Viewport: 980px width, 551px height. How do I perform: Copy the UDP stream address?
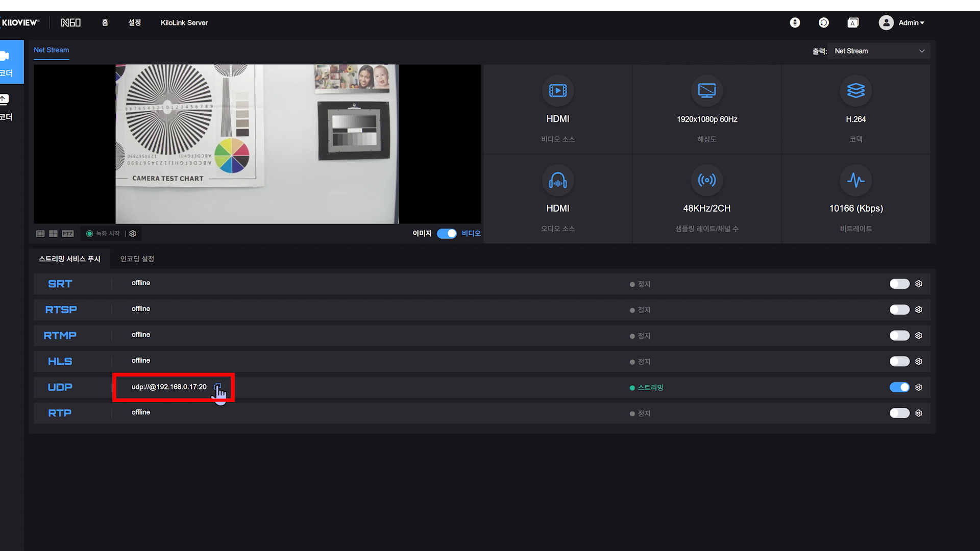218,387
